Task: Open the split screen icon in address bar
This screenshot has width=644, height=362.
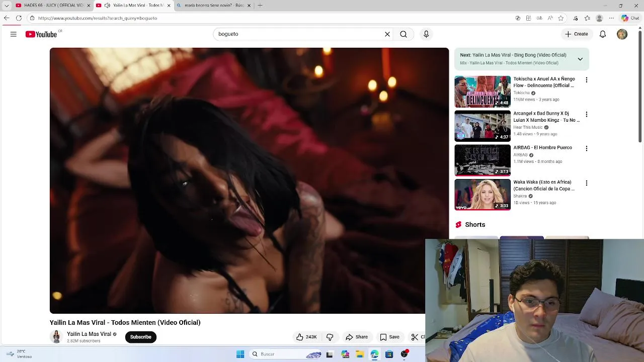Action: coord(528,18)
